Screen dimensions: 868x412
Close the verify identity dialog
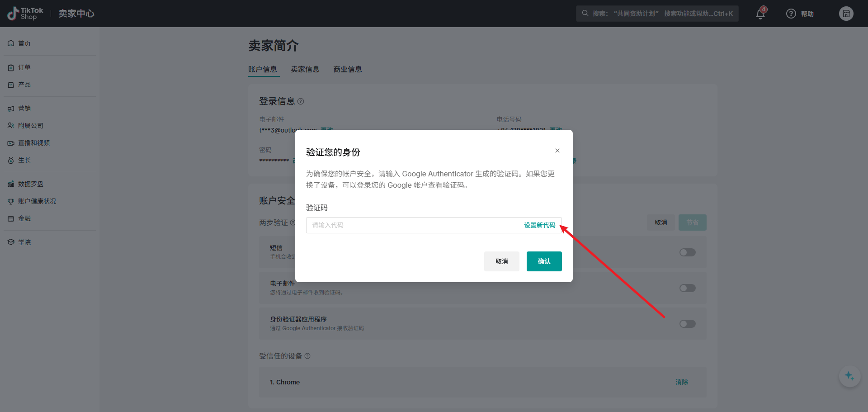557,151
